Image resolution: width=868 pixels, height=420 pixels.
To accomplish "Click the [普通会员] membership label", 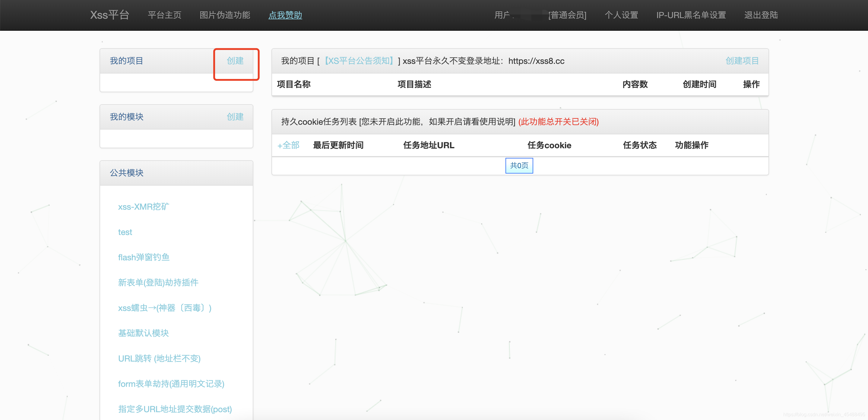I will click(567, 15).
